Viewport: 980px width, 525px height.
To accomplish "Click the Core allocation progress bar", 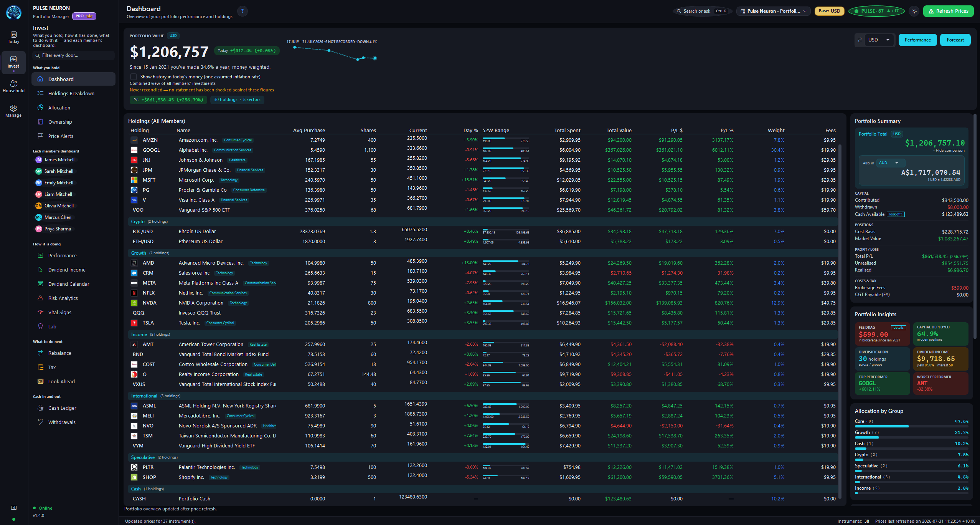I will click(911, 426).
